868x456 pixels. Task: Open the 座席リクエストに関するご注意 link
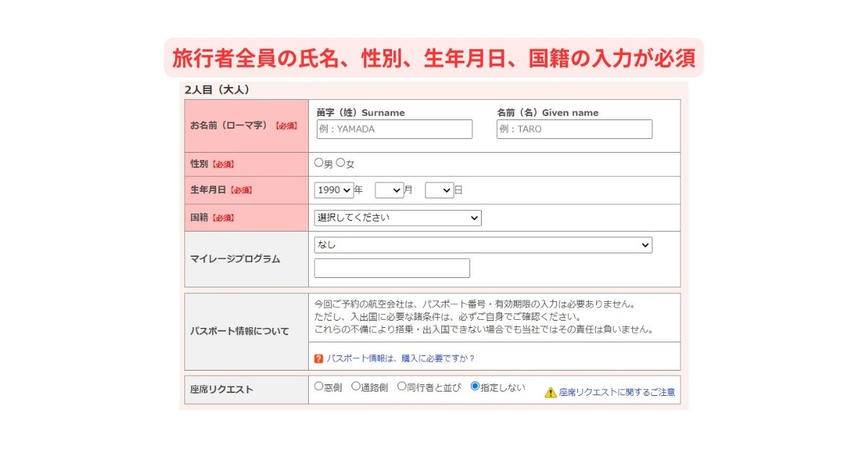coord(617,392)
